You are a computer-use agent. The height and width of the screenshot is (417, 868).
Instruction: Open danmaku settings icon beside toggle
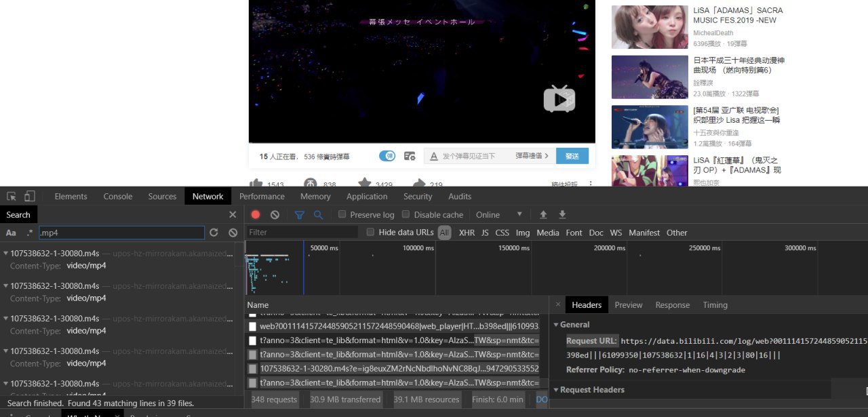(410, 156)
